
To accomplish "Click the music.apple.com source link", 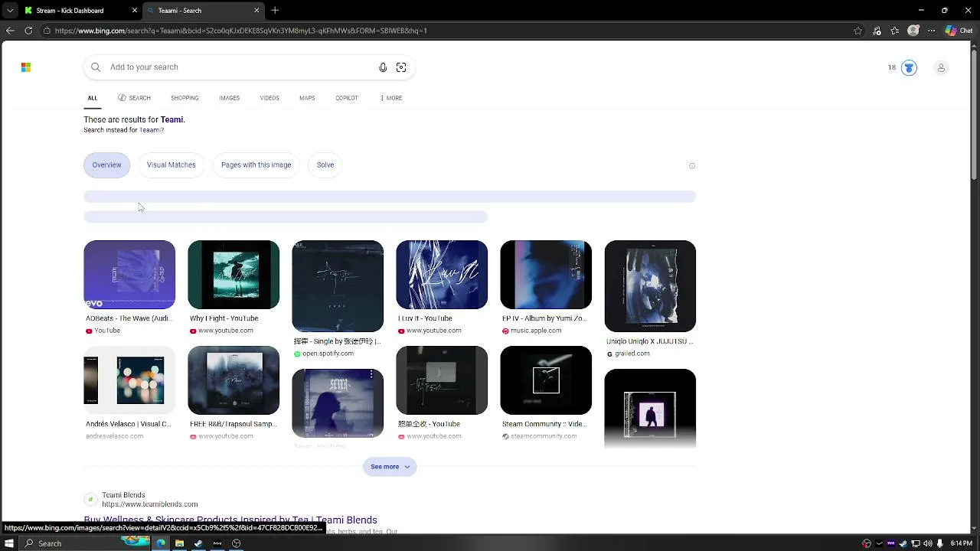I will [x=536, y=331].
